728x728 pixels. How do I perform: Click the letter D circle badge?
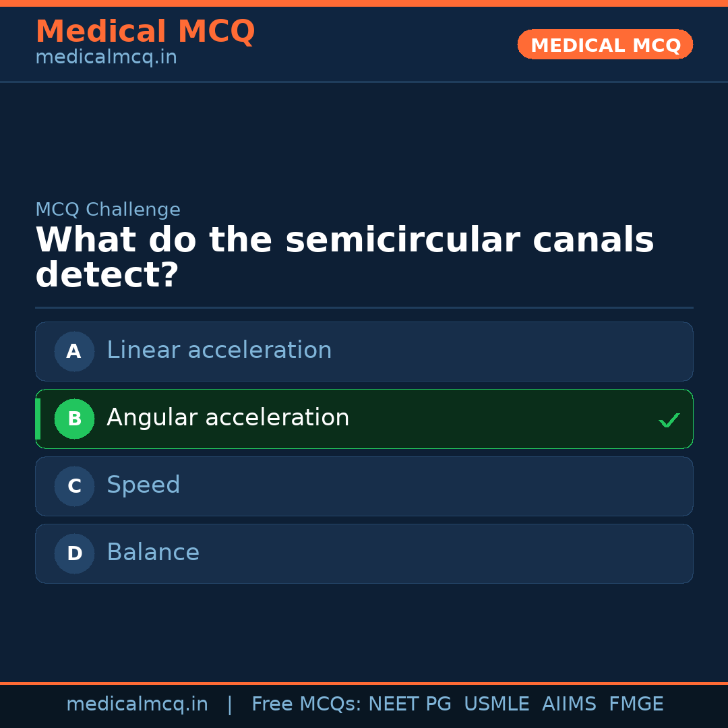pyautogui.click(x=74, y=553)
